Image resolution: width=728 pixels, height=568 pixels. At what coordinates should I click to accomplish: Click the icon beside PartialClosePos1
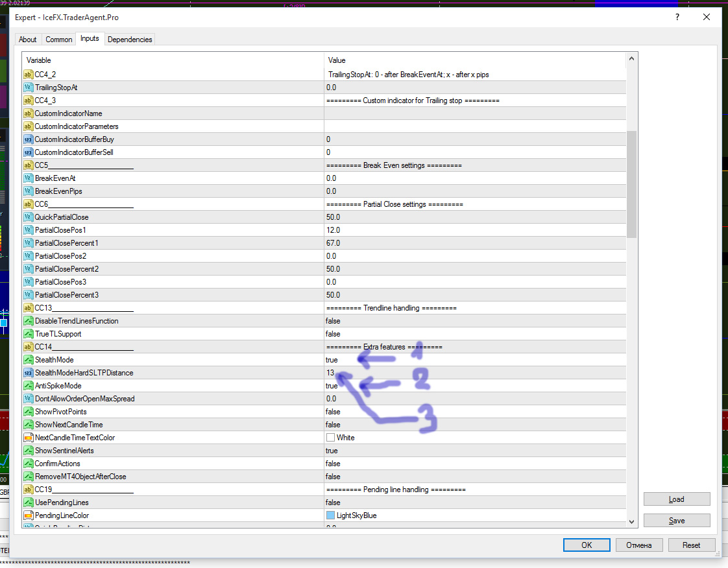(x=29, y=230)
